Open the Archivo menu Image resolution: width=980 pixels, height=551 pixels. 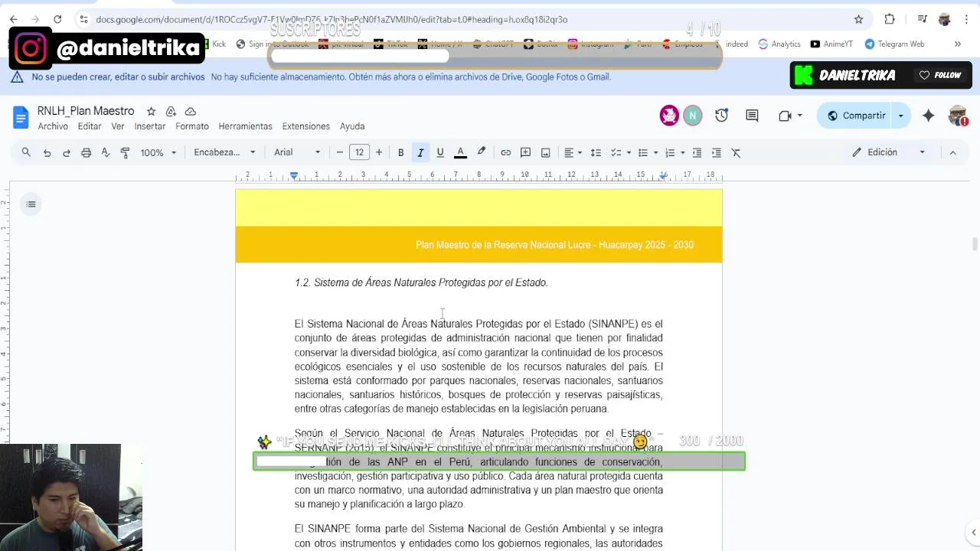(x=53, y=126)
